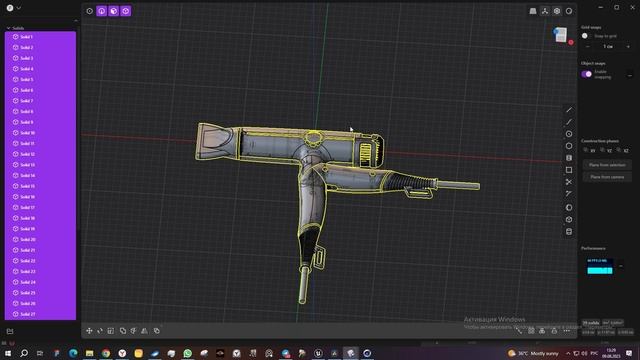
Task: Set construction plane to YZ
Action: click(607, 151)
